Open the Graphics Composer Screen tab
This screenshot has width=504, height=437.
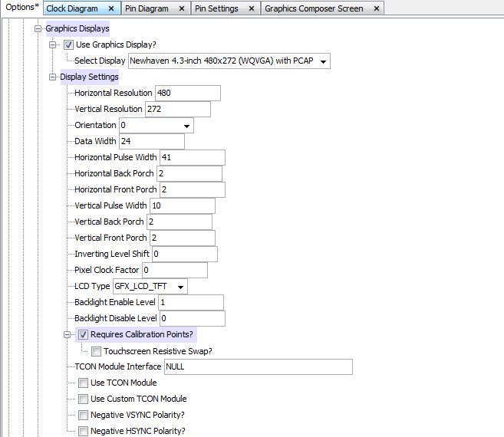(314, 9)
